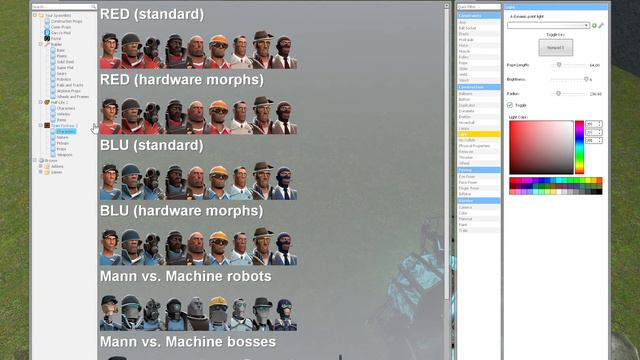640x360 pixels.
Task: Click the red value spinner arrows
Action: [600, 124]
